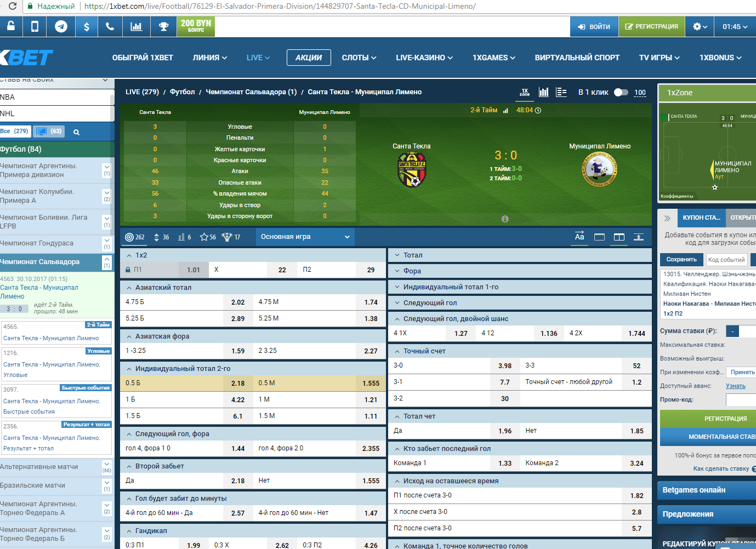The image size is (756, 549).
Task: Open the mobile apps phone icon
Action: coord(35,26)
